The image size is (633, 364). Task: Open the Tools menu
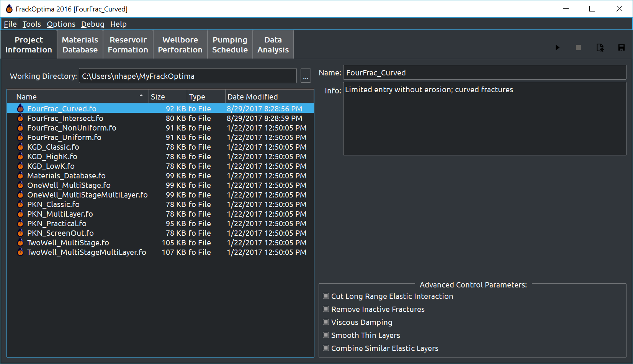(x=31, y=24)
